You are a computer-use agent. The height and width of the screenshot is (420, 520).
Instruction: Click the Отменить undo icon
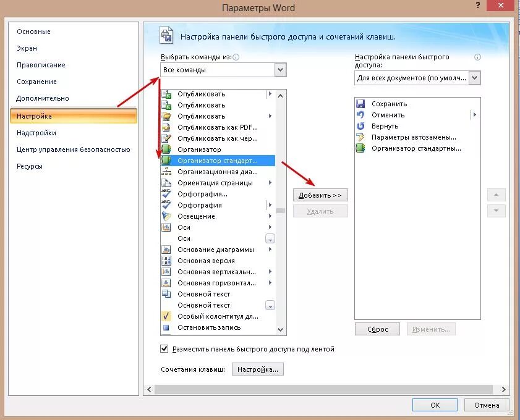[x=360, y=115]
